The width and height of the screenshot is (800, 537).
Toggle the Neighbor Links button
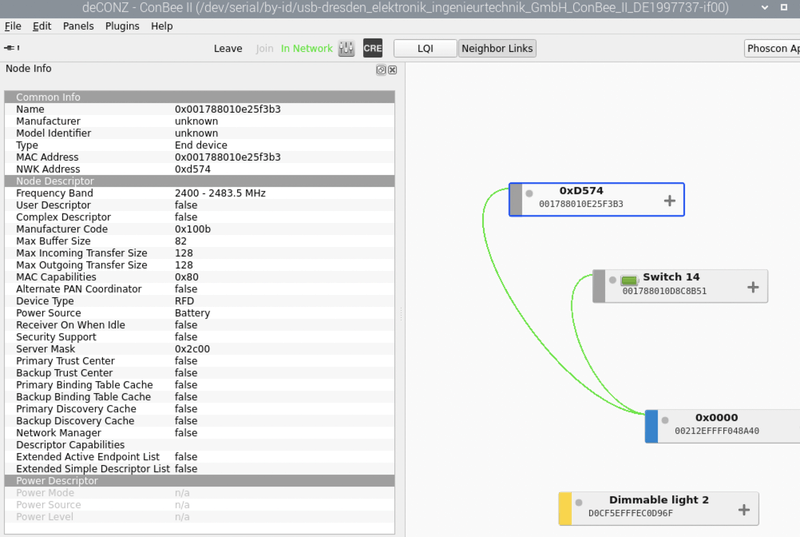click(x=497, y=48)
